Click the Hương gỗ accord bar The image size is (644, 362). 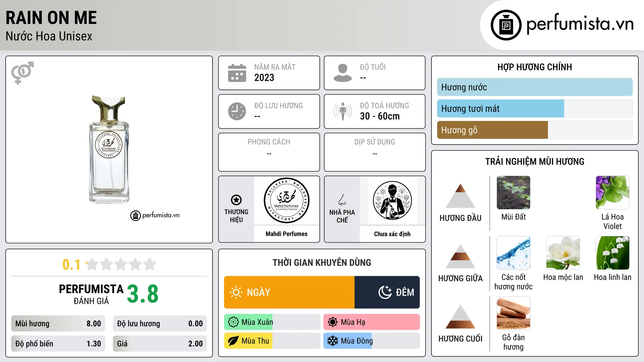(535, 130)
